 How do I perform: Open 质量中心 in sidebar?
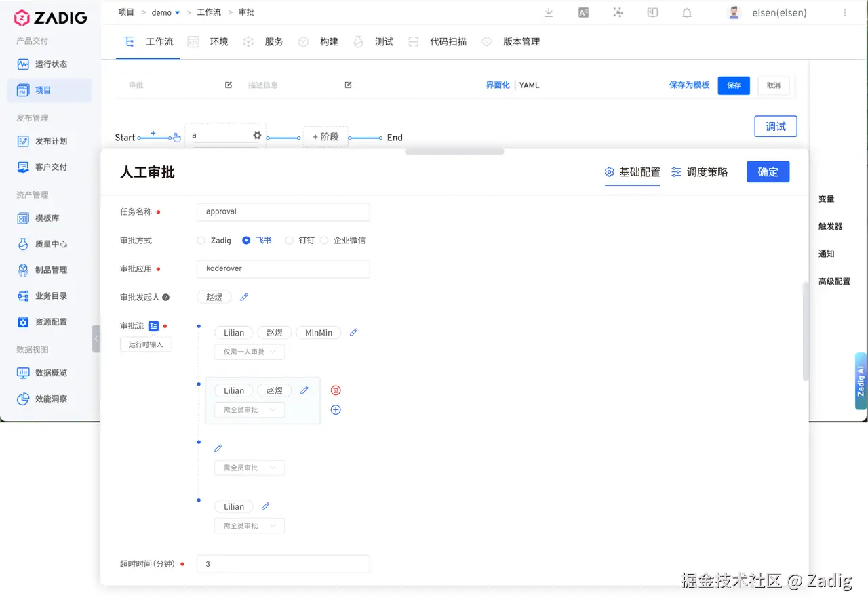pyautogui.click(x=50, y=244)
